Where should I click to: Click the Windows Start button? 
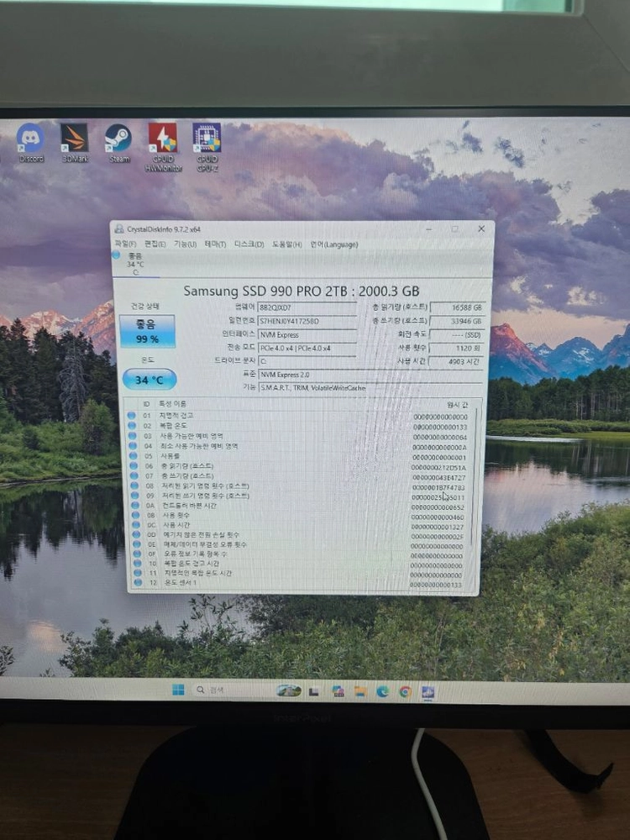pos(178,690)
